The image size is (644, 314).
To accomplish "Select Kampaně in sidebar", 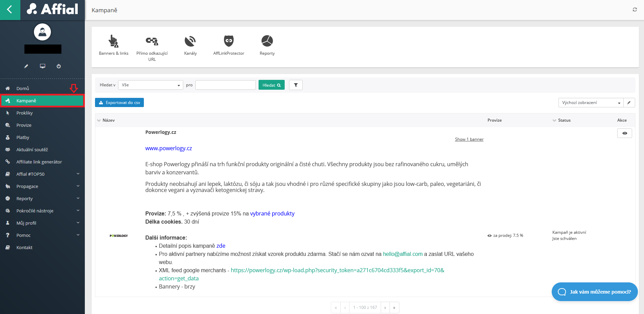I will pyautogui.click(x=42, y=101).
